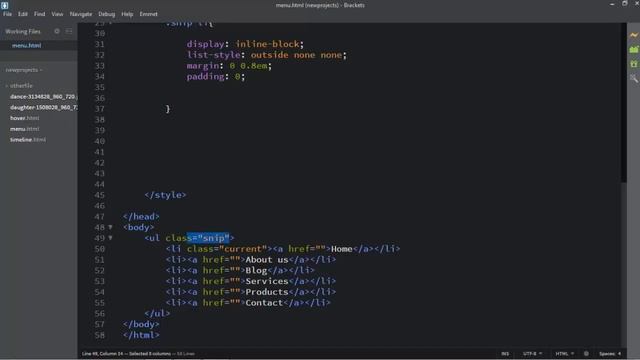This screenshot has width=640, height=360.
Task: Select menu.html in Working Files
Action: pyautogui.click(x=27, y=45)
